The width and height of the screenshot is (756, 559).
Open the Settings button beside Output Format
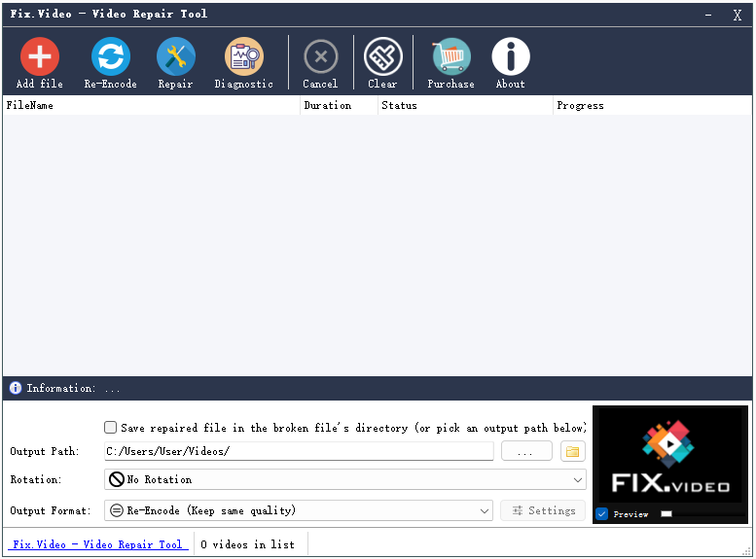coord(543,510)
